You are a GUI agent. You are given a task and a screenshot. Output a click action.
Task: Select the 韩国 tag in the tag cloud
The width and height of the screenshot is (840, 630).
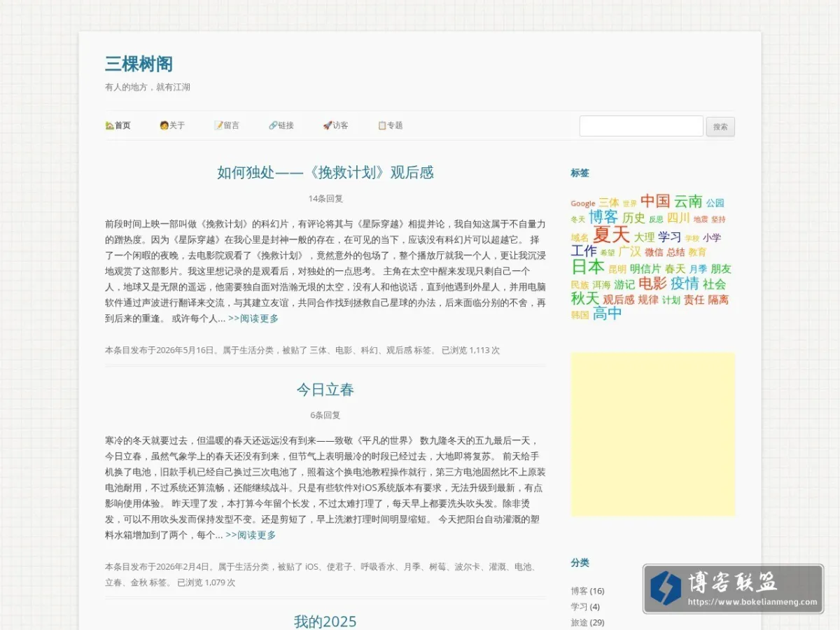580,315
